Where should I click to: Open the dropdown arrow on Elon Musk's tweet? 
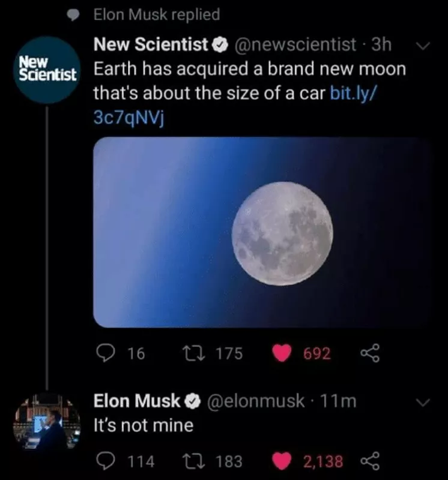pos(424,402)
